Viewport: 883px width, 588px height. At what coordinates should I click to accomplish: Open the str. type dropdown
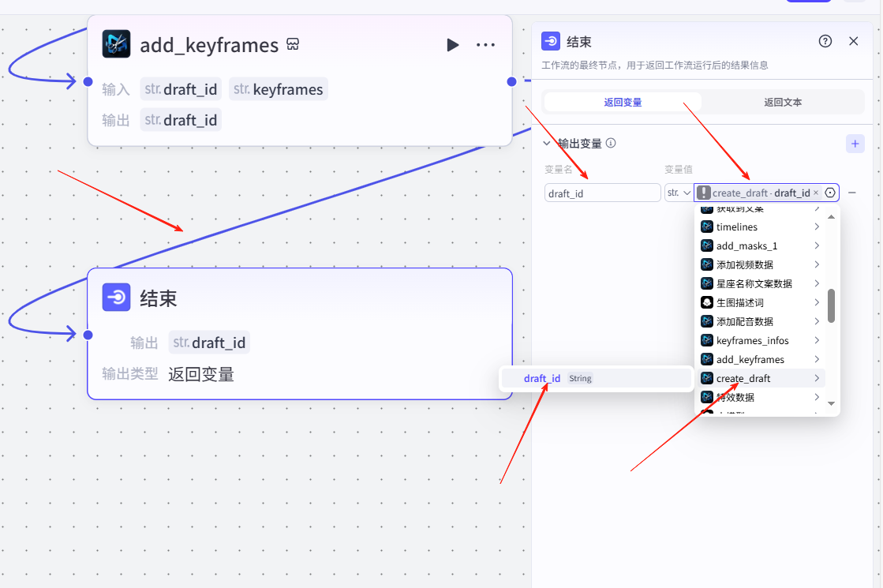tap(678, 193)
